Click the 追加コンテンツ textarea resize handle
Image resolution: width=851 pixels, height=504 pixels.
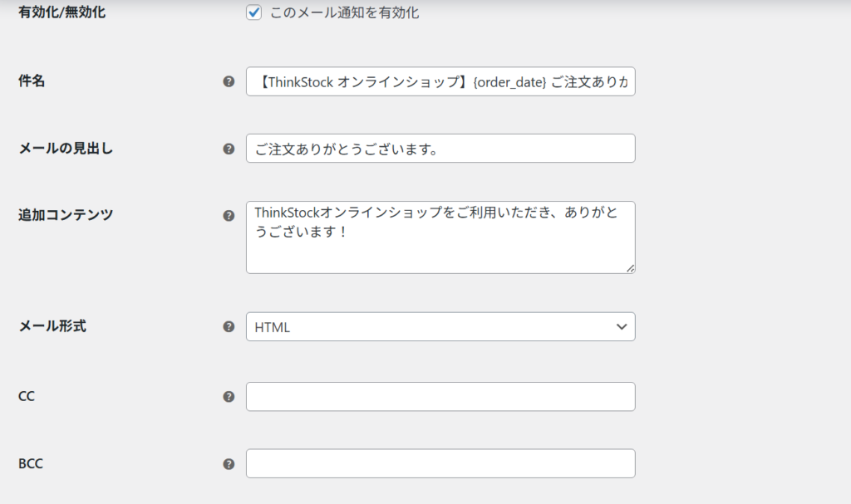[x=630, y=268]
